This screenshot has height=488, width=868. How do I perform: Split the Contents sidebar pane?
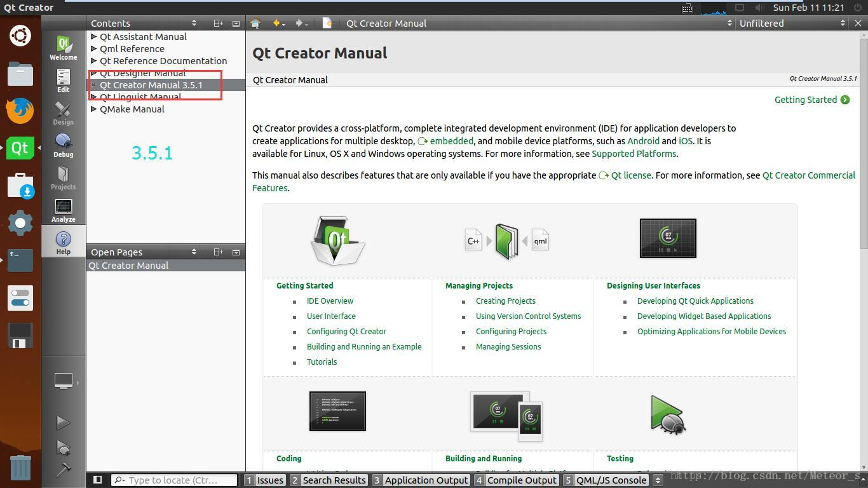pos(218,23)
